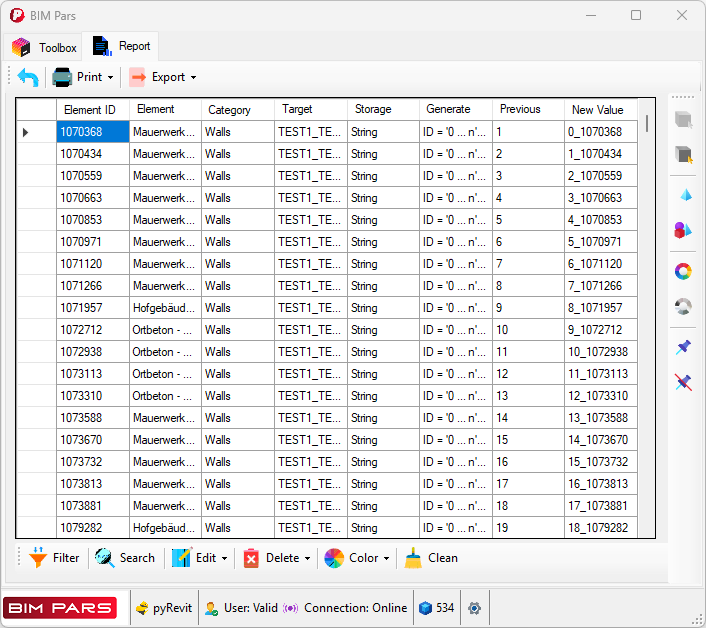Image resolution: width=706 pixels, height=628 pixels.
Task: Open the Print dropdown menu
Action: tap(83, 77)
